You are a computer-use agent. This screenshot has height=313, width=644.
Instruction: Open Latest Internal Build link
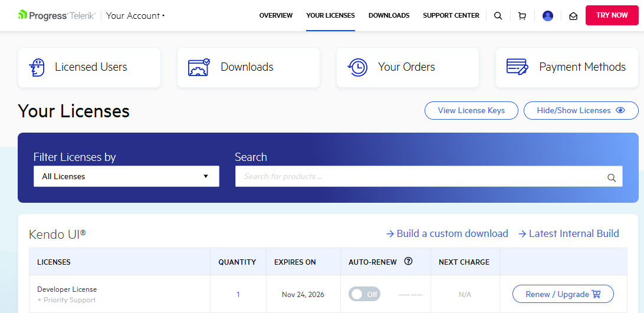coord(569,234)
